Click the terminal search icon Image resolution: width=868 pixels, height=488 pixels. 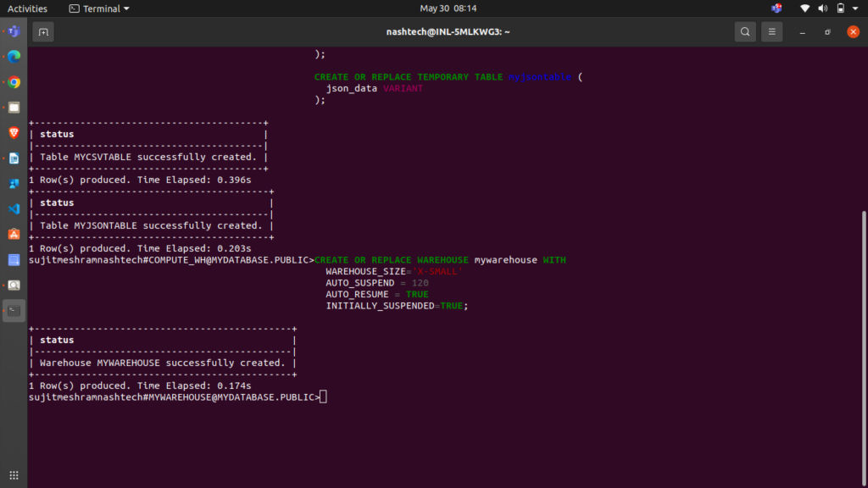tap(744, 32)
